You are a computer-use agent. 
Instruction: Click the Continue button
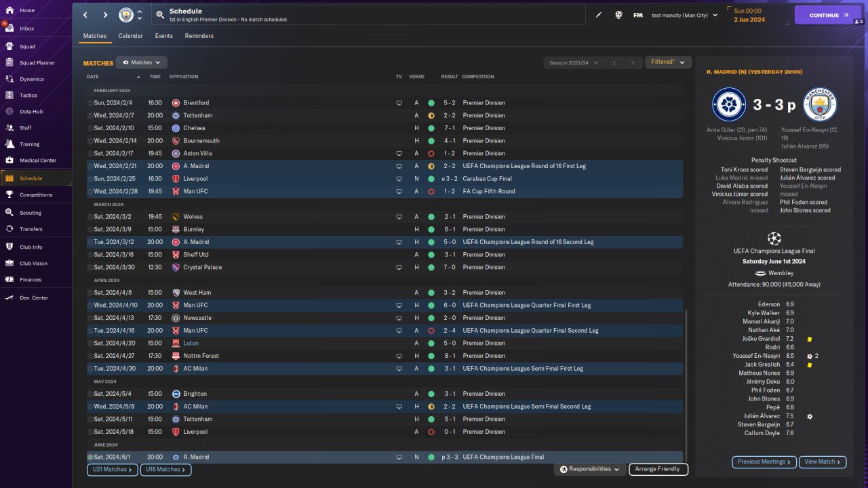click(828, 15)
